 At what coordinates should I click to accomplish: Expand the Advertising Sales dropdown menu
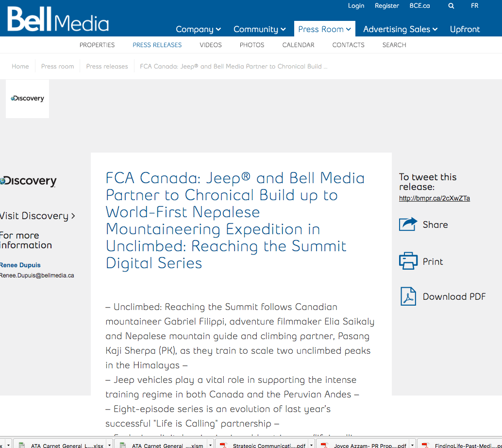tap(400, 29)
